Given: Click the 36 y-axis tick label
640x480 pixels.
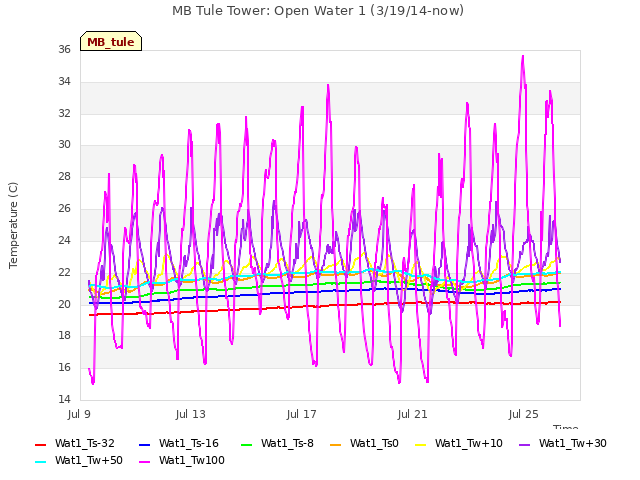Looking at the screenshot, I should point(64,49).
